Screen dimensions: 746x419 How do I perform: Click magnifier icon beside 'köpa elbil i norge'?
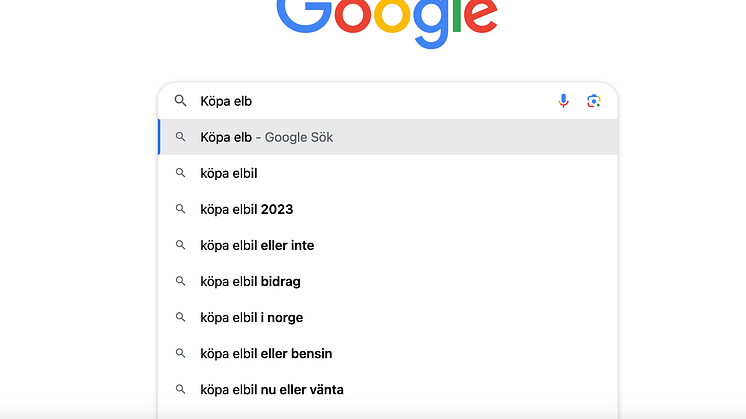click(x=180, y=317)
